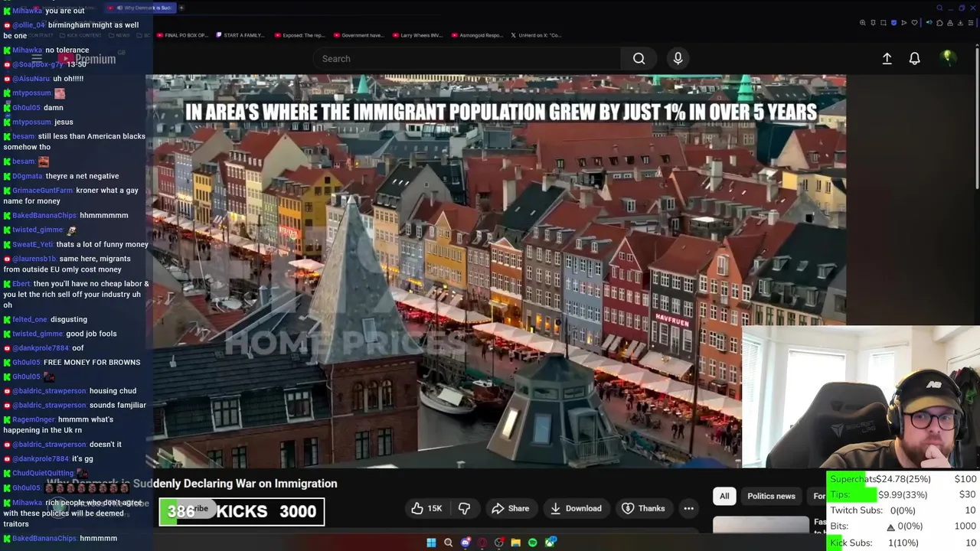980x551 pixels.
Task: Open YouTube notifications bell
Action: click(x=914, y=59)
